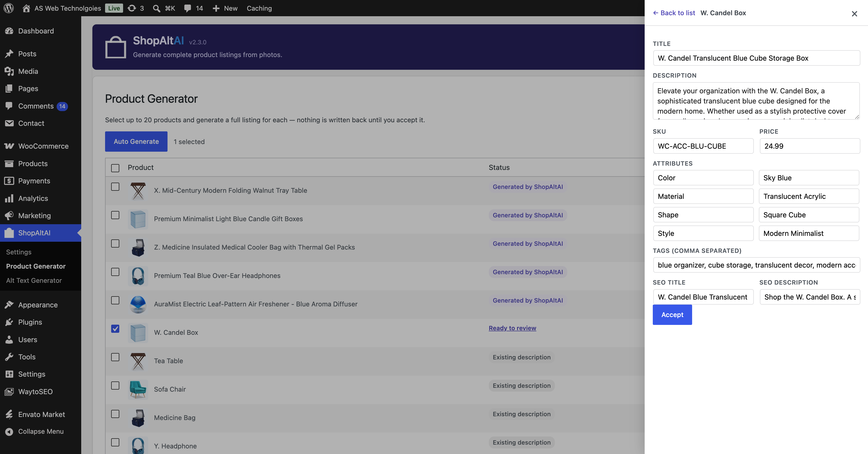Click the Plugins plug icon
This screenshot has width=868, height=454.
coord(9,322)
